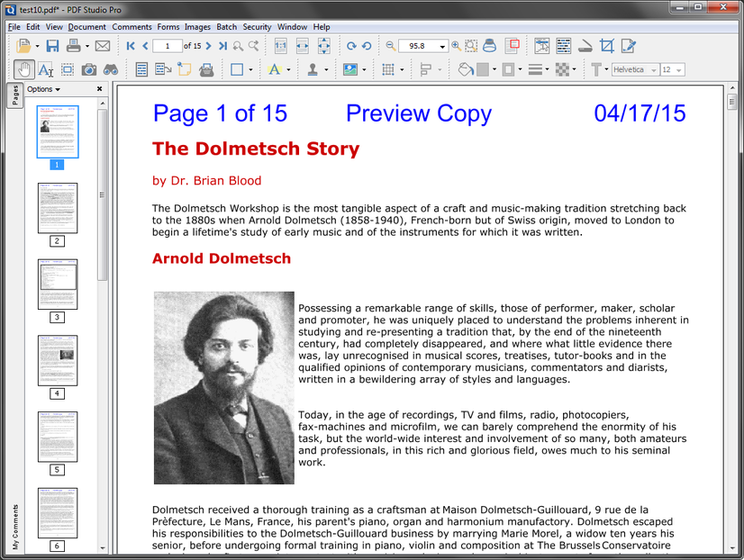Click the page number input field

tap(168, 46)
